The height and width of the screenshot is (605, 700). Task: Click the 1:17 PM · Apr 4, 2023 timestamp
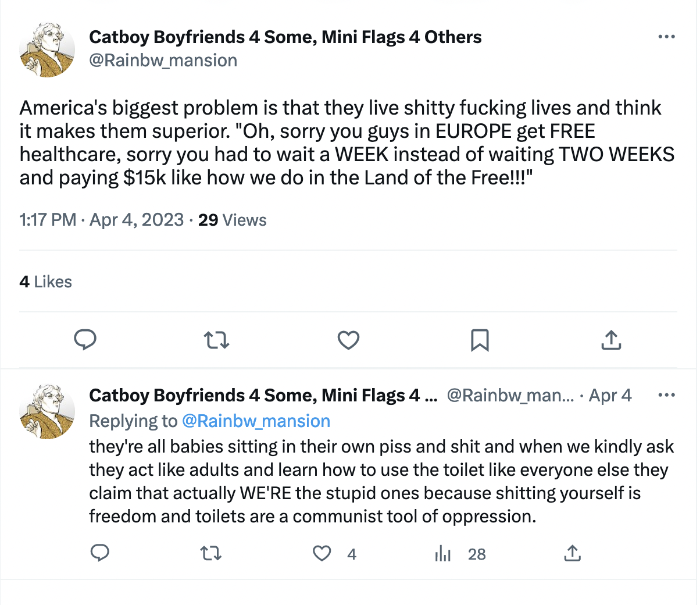coord(102,220)
